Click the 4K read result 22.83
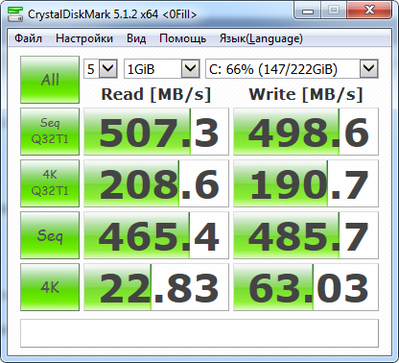399x363 pixels. coord(156,287)
